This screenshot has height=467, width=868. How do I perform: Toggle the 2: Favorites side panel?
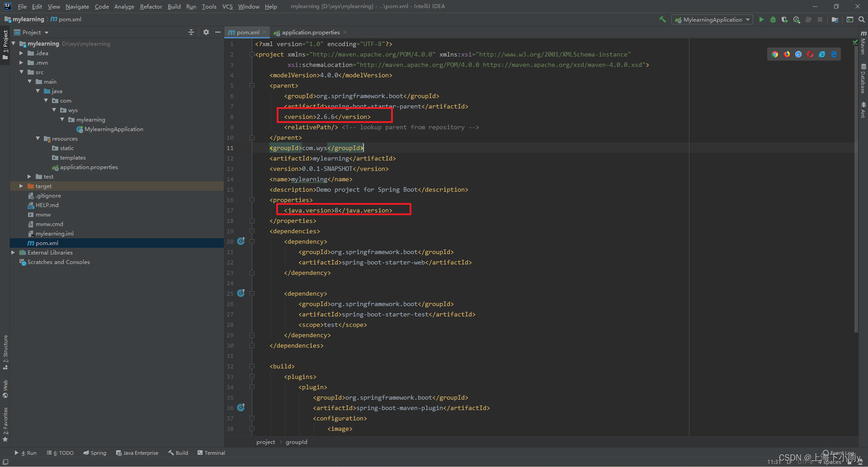pos(5,425)
